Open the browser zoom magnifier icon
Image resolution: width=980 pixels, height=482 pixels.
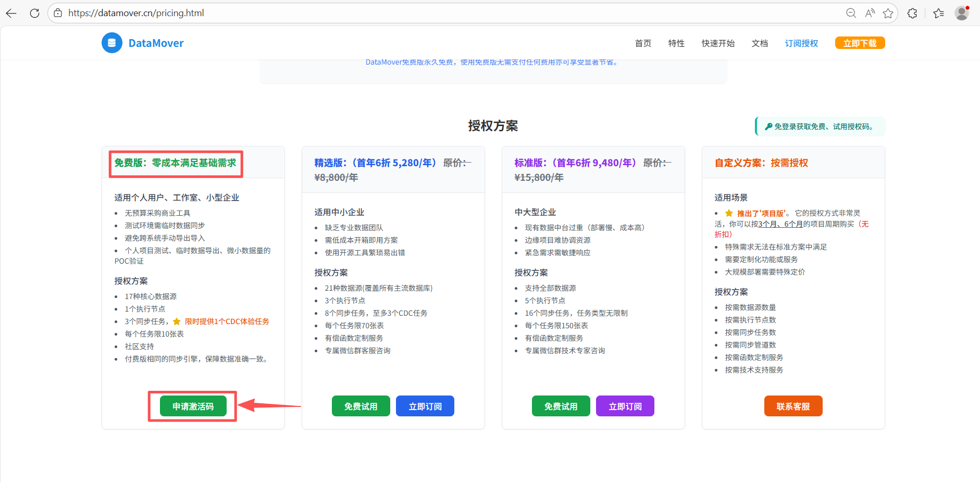point(851,13)
